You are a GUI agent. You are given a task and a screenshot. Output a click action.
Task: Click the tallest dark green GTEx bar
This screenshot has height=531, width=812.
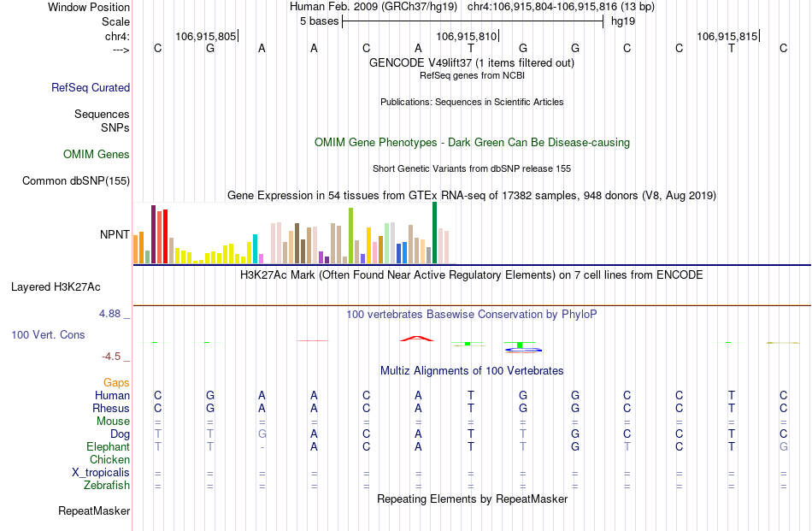[434, 233]
